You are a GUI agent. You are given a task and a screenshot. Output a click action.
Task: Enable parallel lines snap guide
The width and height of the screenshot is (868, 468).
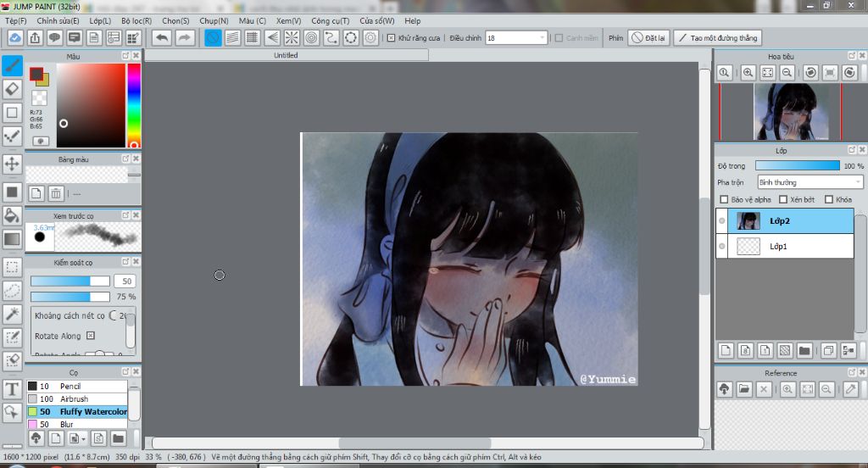click(232, 37)
